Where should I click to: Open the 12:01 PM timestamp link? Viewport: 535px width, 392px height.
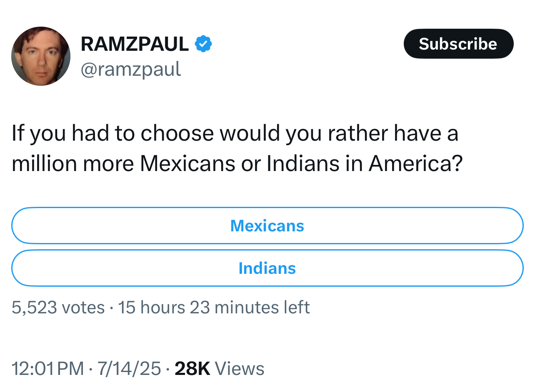[x=48, y=369]
